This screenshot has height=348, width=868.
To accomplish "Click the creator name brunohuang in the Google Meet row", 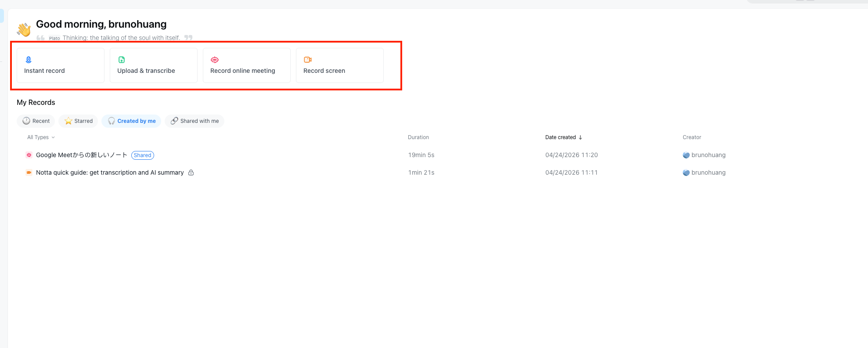I will click(x=709, y=155).
